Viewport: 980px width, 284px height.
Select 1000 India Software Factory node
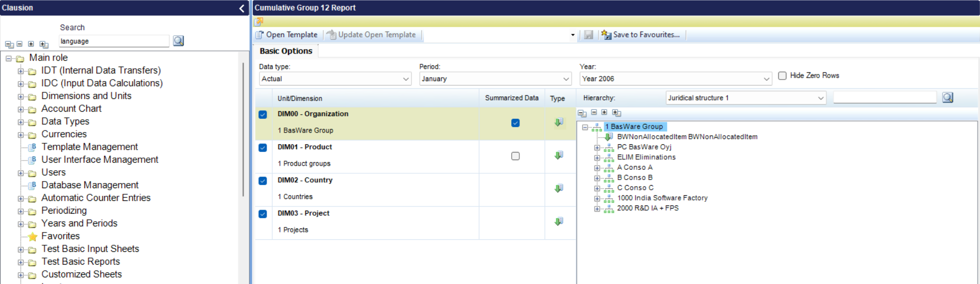(662, 198)
